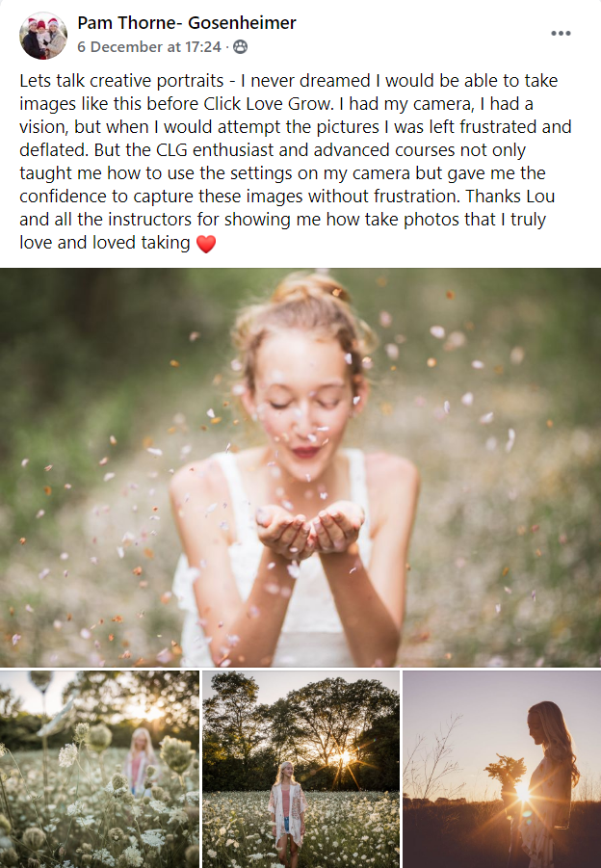Click the red heart emoji in the post
Screen dimensions: 601x868
206,244
